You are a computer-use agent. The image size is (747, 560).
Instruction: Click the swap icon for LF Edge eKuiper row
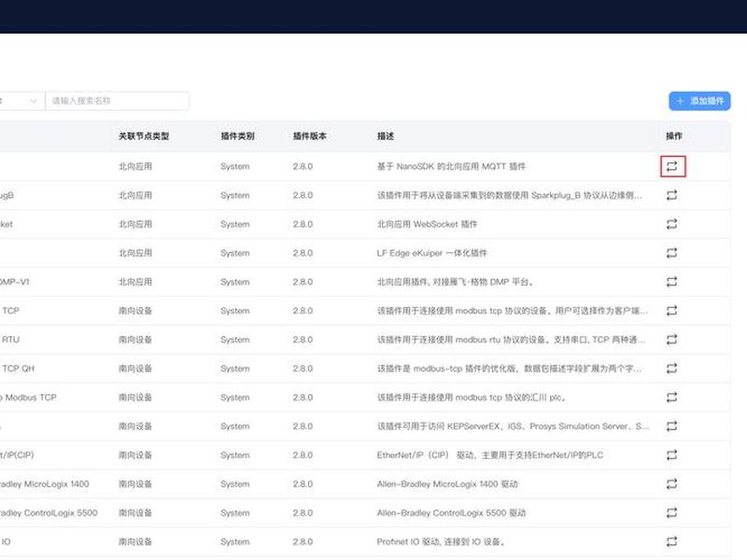(x=671, y=253)
